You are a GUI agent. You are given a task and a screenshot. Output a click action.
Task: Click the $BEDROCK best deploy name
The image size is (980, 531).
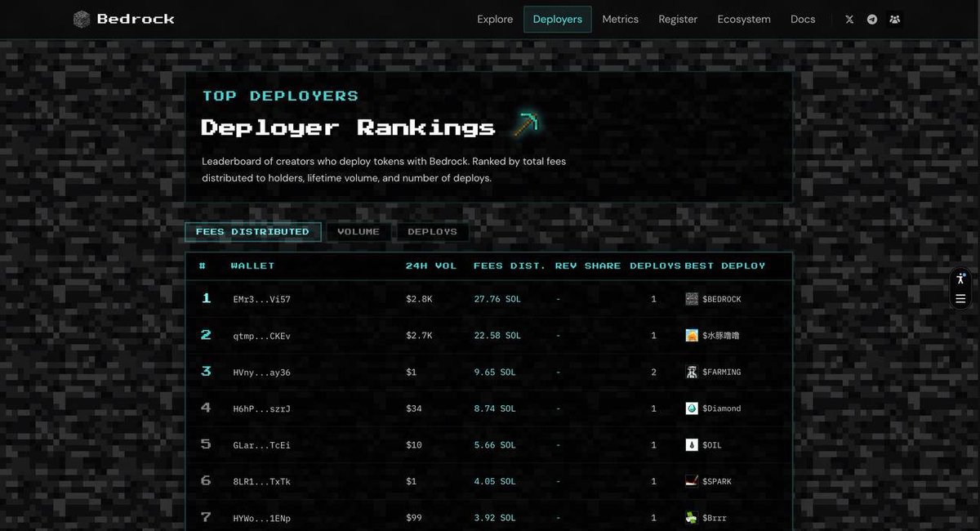pos(722,300)
